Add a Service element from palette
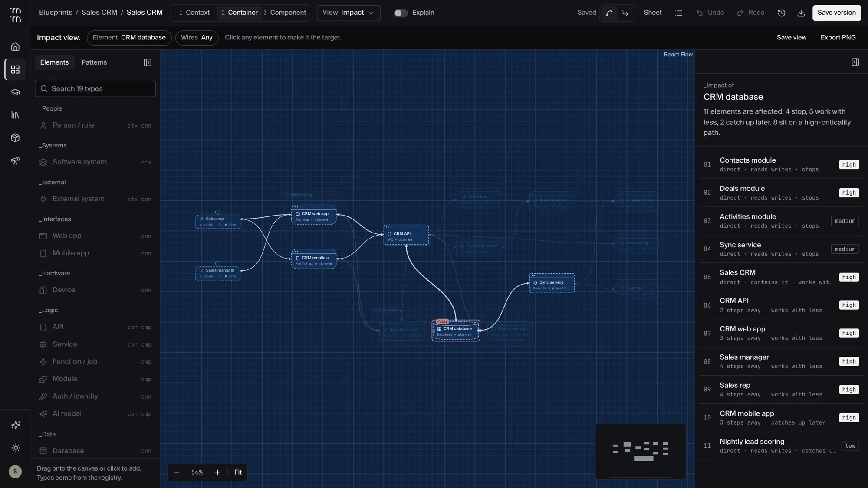Screen dimensions: 868x488 [95, 344]
